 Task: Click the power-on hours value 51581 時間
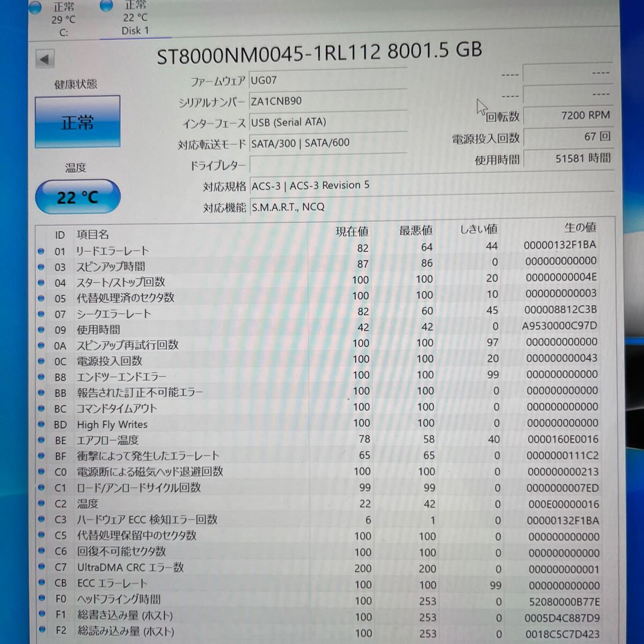[568, 158]
